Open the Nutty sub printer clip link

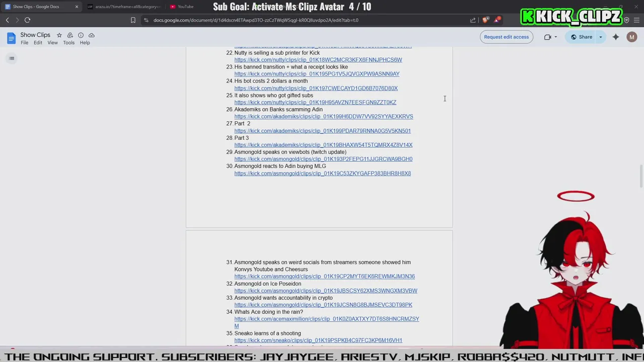click(318, 60)
